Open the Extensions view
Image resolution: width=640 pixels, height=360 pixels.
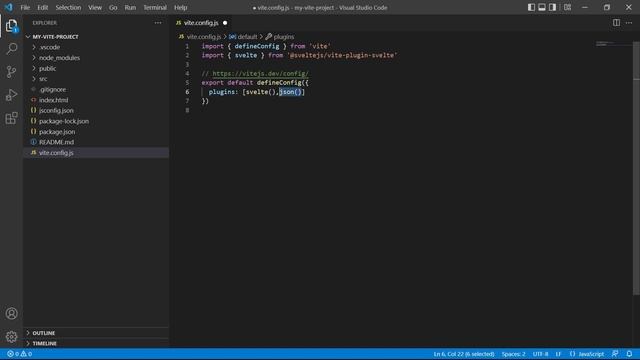pyautogui.click(x=11, y=118)
